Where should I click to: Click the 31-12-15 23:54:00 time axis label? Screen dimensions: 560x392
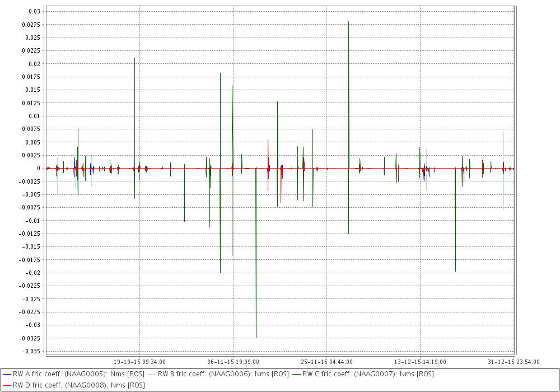(514, 362)
